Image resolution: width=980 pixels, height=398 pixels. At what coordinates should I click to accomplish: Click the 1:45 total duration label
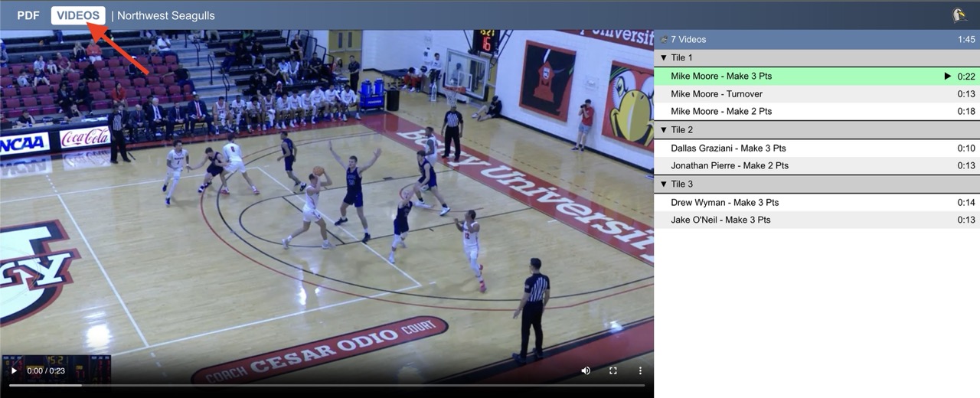click(966, 40)
